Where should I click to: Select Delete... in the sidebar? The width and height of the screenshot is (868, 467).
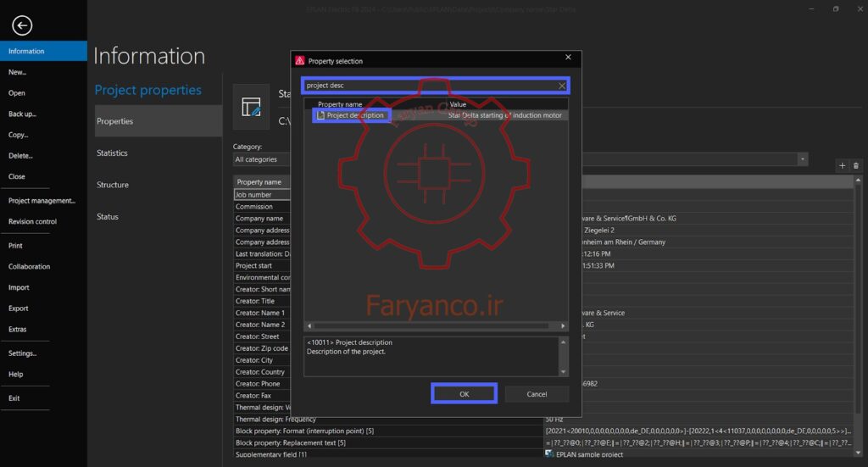20,156
